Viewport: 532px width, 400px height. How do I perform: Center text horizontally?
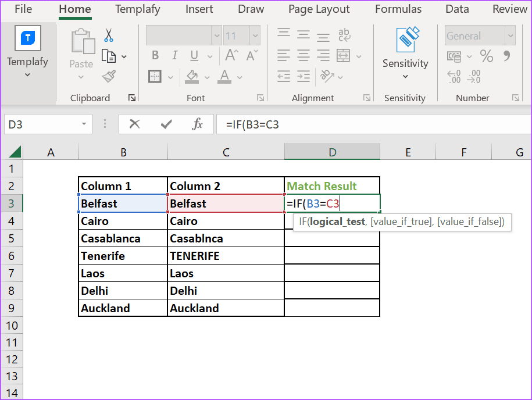(304, 55)
